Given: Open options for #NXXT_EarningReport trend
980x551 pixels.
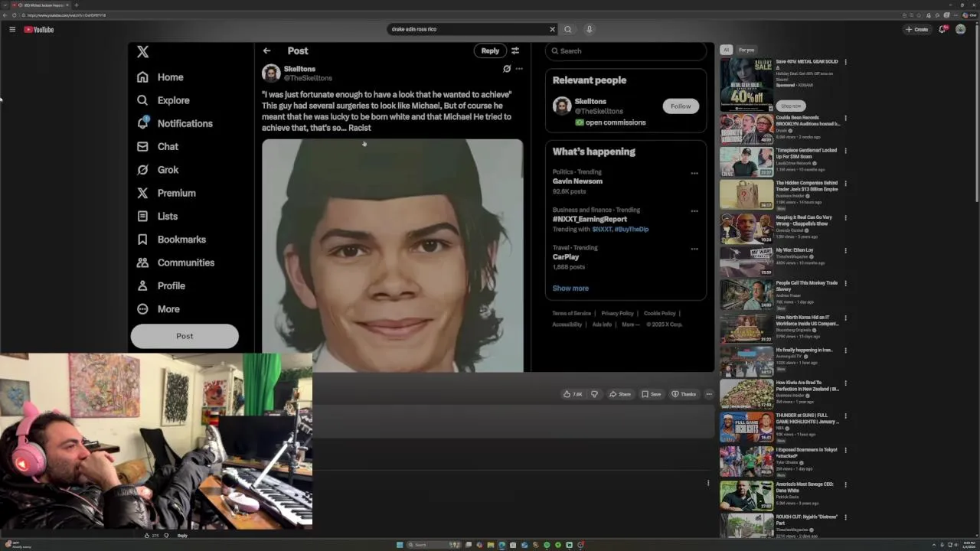Looking at the screenshot, I should (694, 210).
